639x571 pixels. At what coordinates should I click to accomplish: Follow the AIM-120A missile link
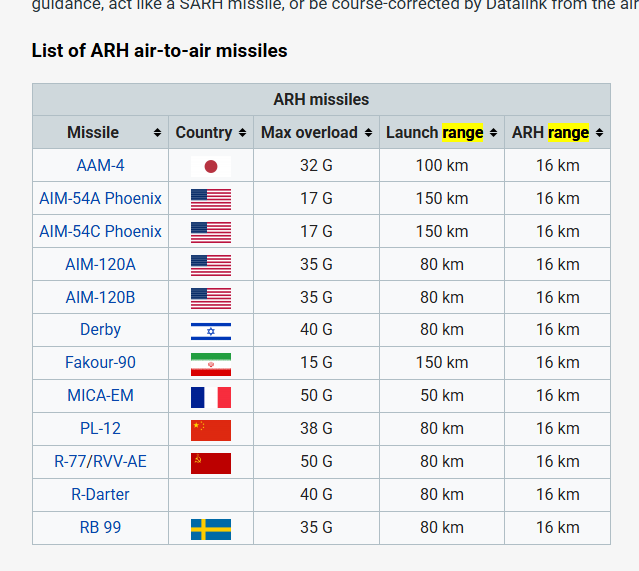(x=100, y=264)
